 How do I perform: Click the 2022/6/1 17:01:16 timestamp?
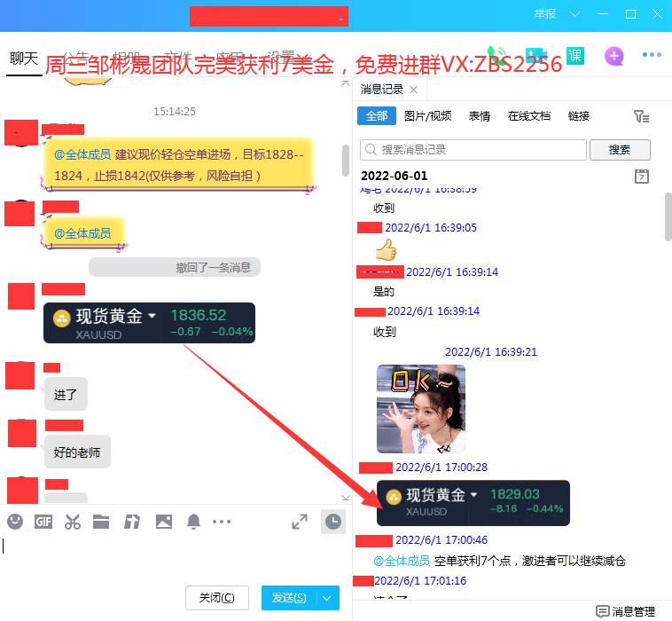pos(420,581)
